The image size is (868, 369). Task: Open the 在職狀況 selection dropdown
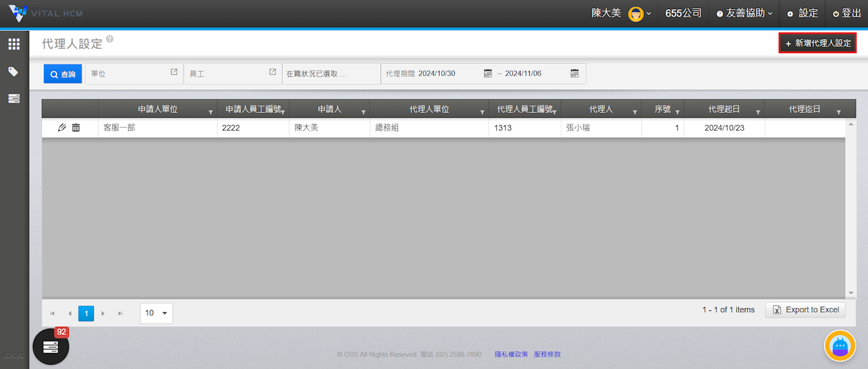(331, 74)
